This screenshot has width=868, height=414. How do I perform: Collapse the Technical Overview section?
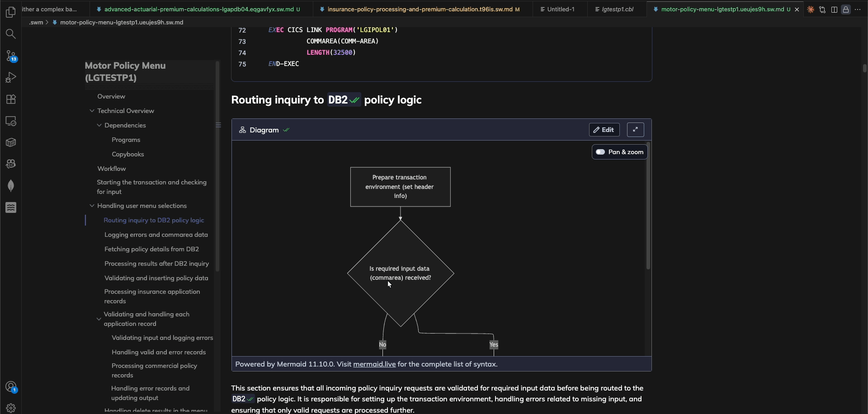coord(92,111)
